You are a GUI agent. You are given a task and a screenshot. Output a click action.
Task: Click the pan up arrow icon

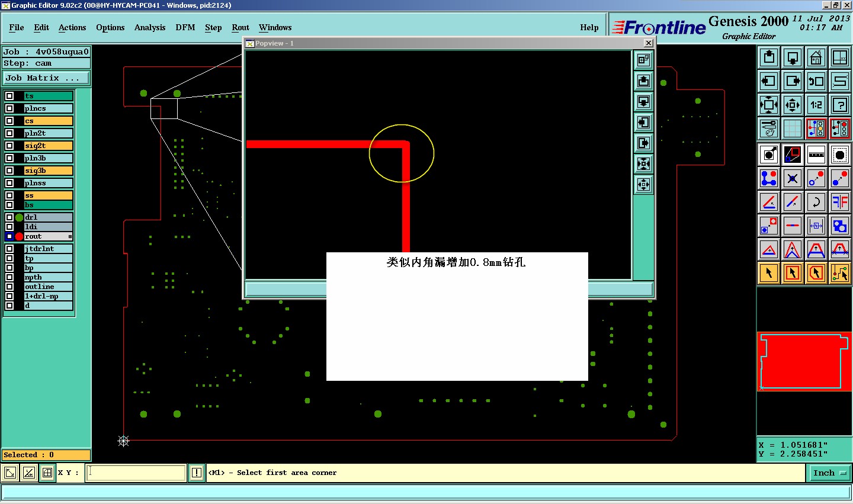769,57
